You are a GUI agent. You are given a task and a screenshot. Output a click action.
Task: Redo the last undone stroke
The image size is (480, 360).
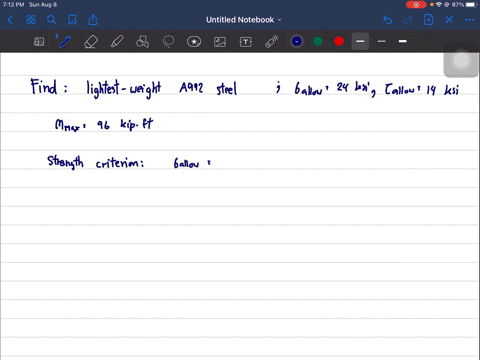tap(408, 20)
